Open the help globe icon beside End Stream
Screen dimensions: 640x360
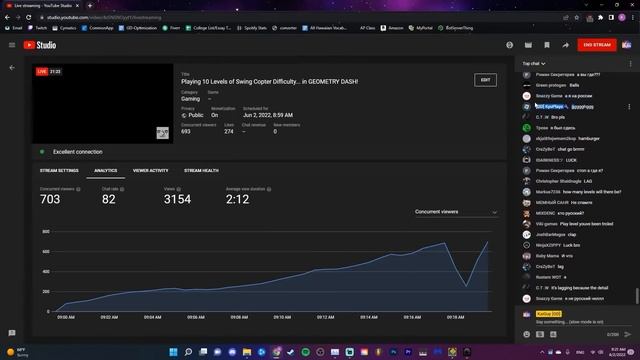point(509,45)
